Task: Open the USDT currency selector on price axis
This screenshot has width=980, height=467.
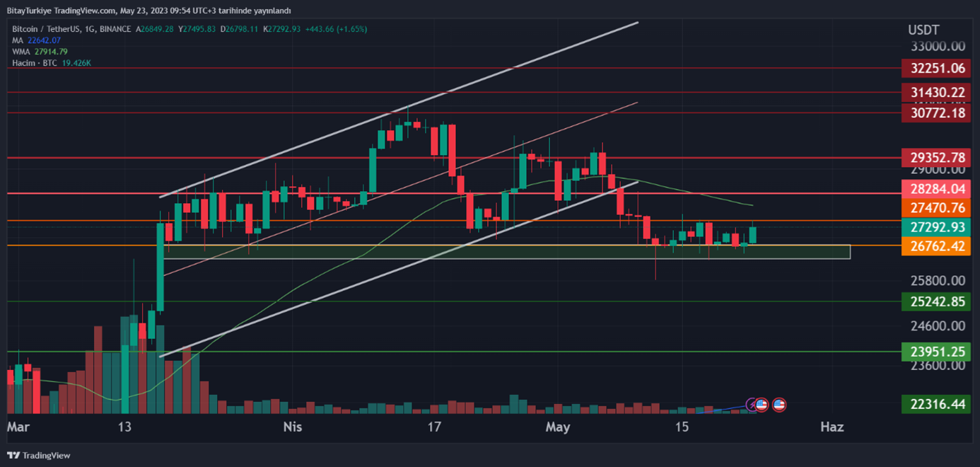Action: pyautogui.click(x=923, y=30)
